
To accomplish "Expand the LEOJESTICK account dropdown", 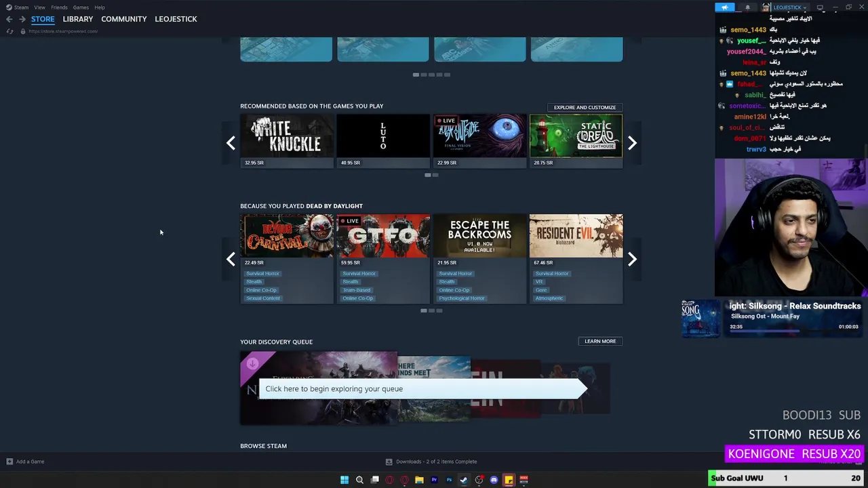I will pos(790,7).
